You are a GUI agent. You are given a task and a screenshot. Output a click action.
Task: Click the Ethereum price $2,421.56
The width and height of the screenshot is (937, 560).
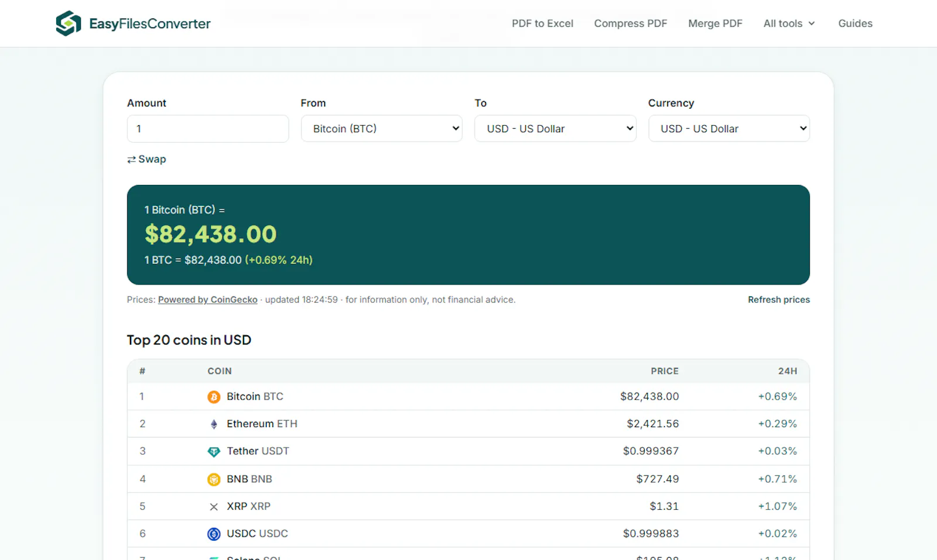click(x=653, y=424)
